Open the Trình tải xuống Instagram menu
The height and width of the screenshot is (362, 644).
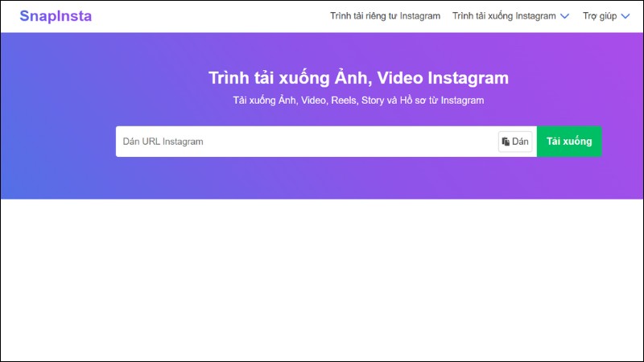(x=504, y=16)
